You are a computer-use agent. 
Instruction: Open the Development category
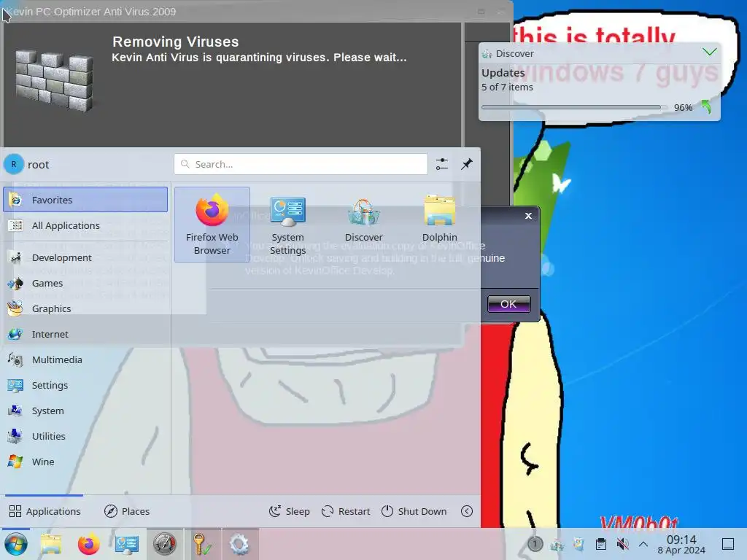coord(85,257)
